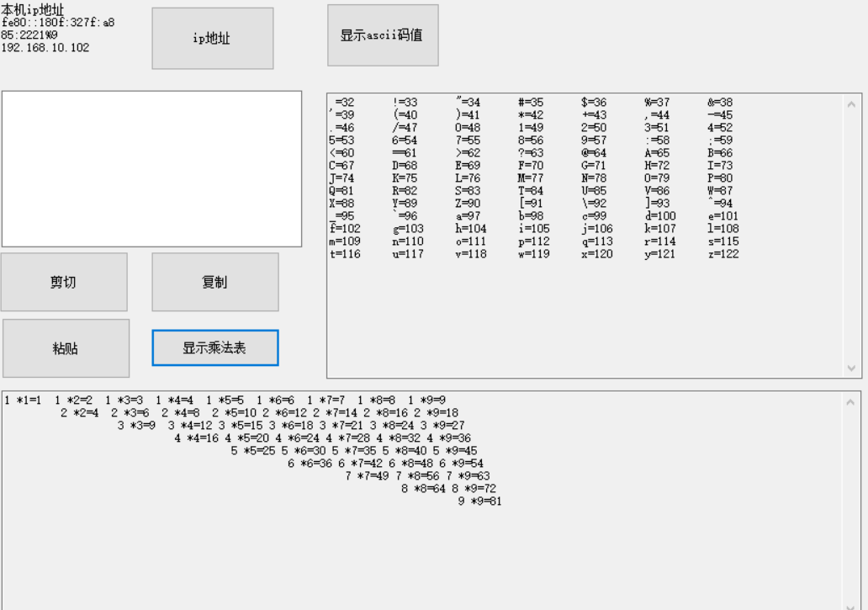
Task: Click the 粘贴 (paste) button
Action: click(x=66, y=348)
